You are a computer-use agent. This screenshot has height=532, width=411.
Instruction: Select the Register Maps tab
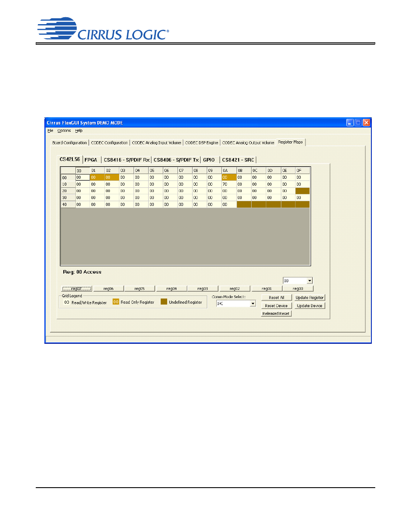(290, 142)
